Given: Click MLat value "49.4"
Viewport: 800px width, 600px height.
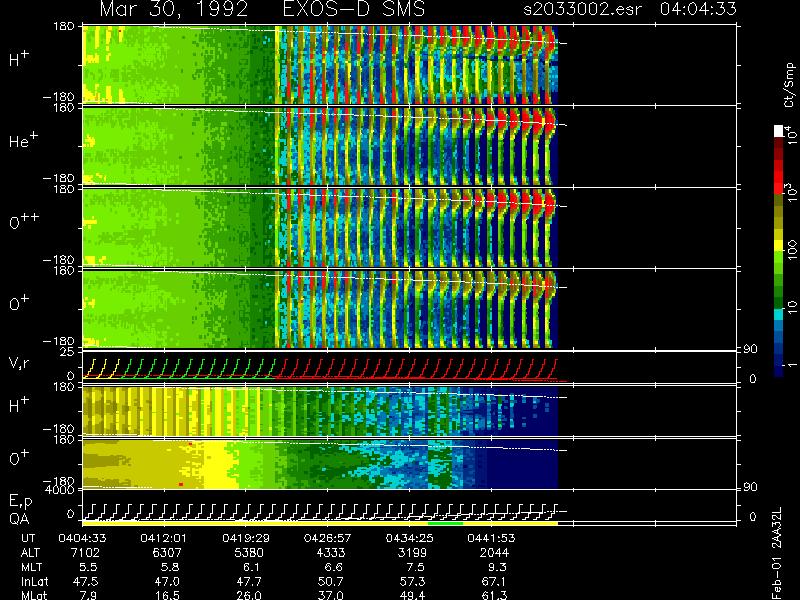Looking at the screenshot, I should point(413,595).
